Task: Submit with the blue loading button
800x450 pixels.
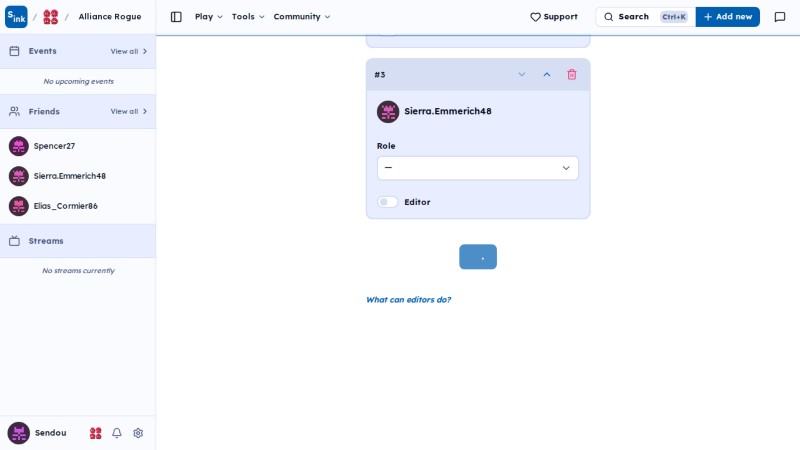Action: (478, 257)
